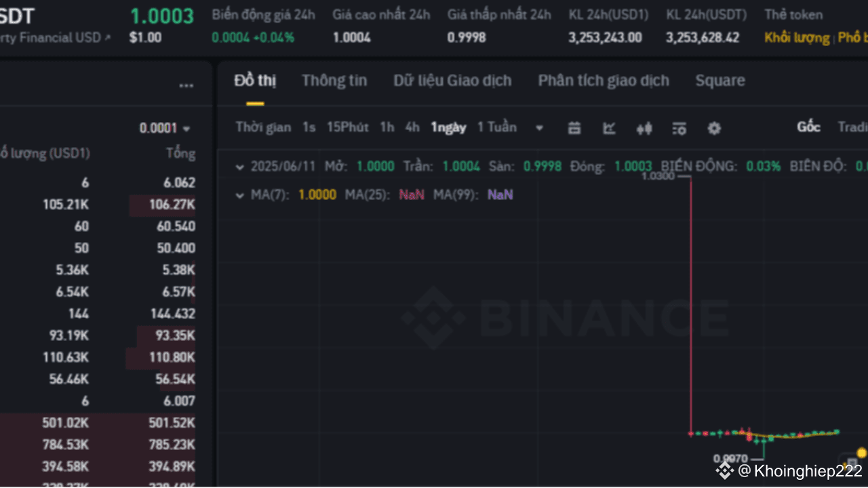868x488 pixels.
Task: Expand more time intervals arrow after 1 Tuần
Action: (x=539, y=127)
